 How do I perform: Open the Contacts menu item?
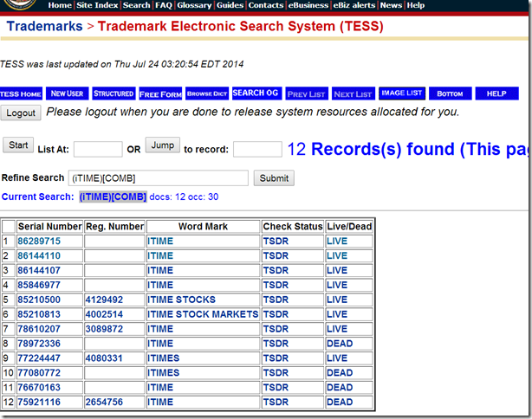pos(266,5)
